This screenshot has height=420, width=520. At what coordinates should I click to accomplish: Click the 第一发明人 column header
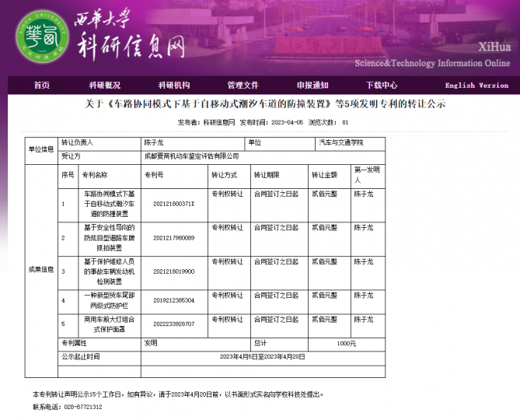coord(367,175)
